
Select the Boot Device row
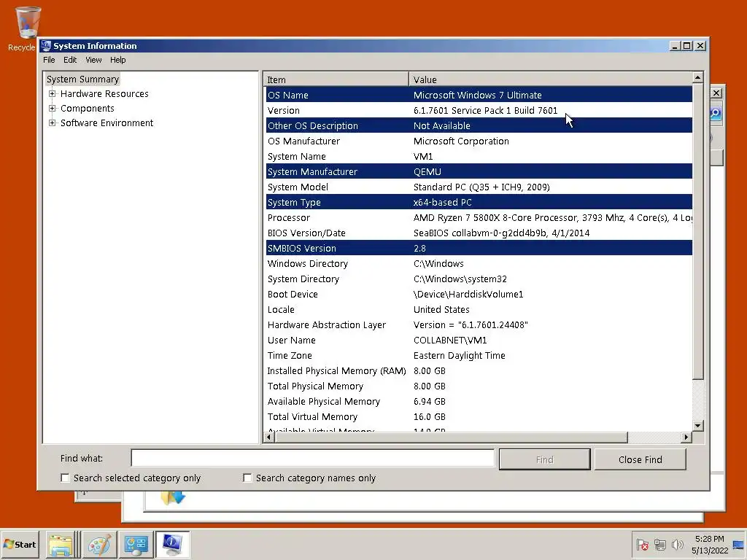[x=479, y=294]
